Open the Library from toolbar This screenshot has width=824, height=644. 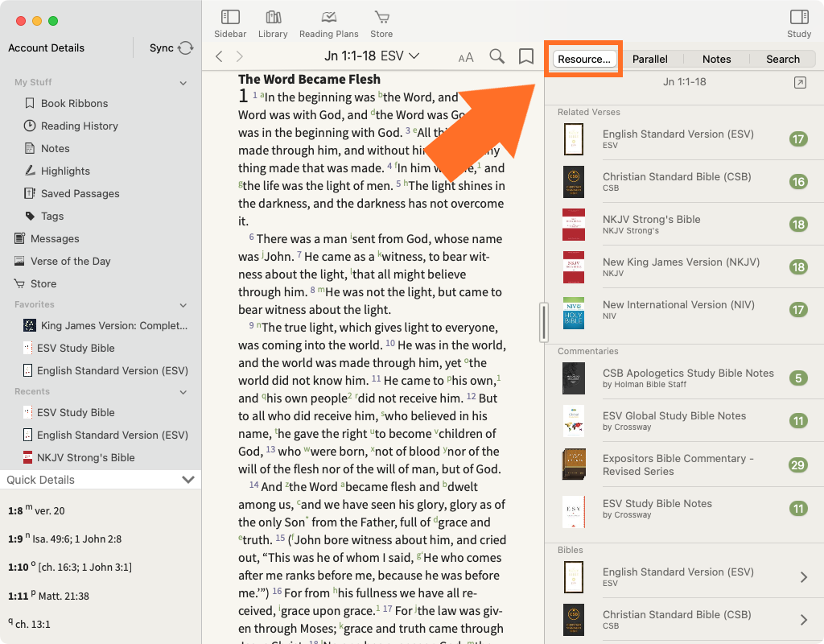tap(273, 18)
